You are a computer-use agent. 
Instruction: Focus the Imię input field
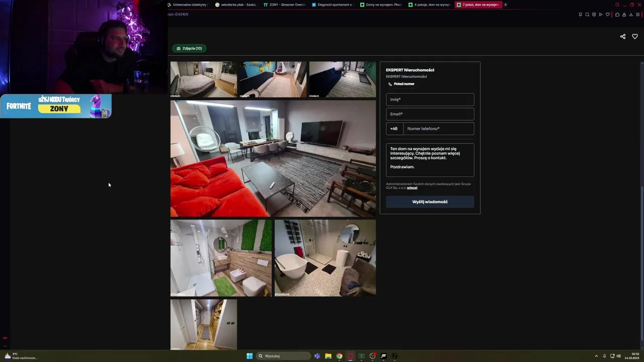(430, 100)
